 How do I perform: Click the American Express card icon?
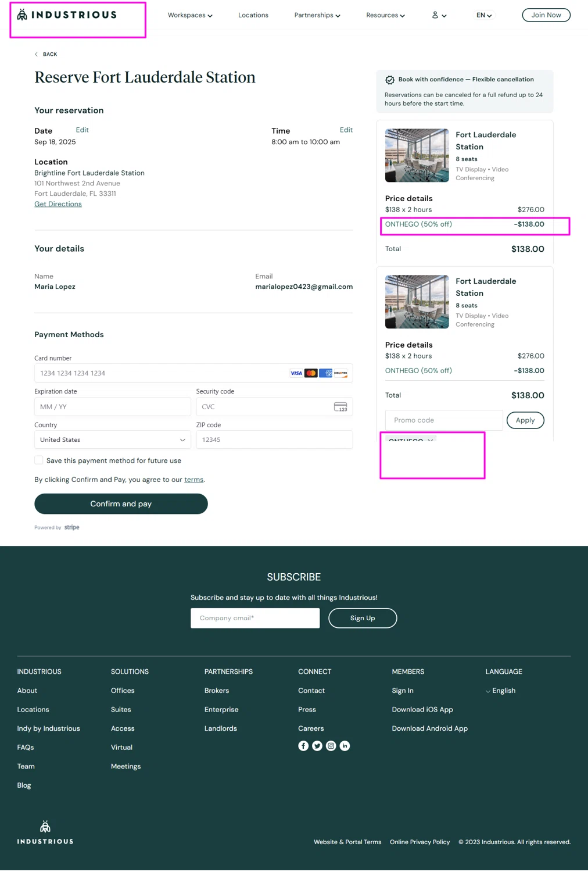click(x=326, y=373)
